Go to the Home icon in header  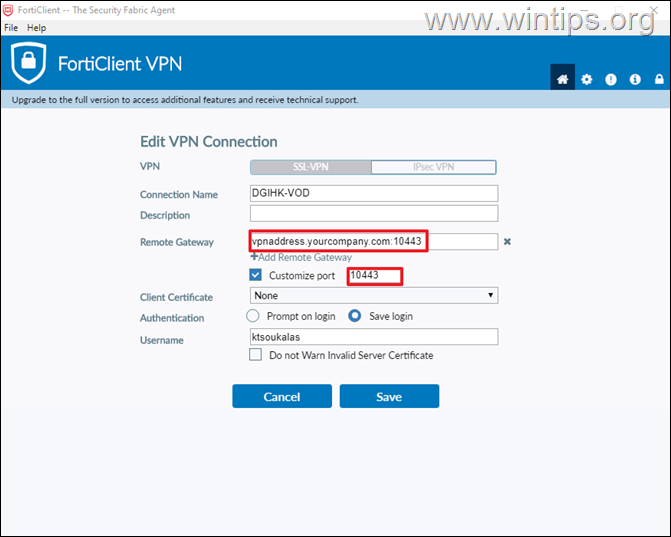563,79
